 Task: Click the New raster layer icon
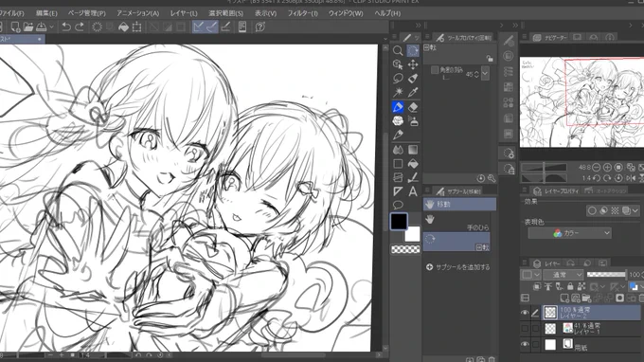564,298
